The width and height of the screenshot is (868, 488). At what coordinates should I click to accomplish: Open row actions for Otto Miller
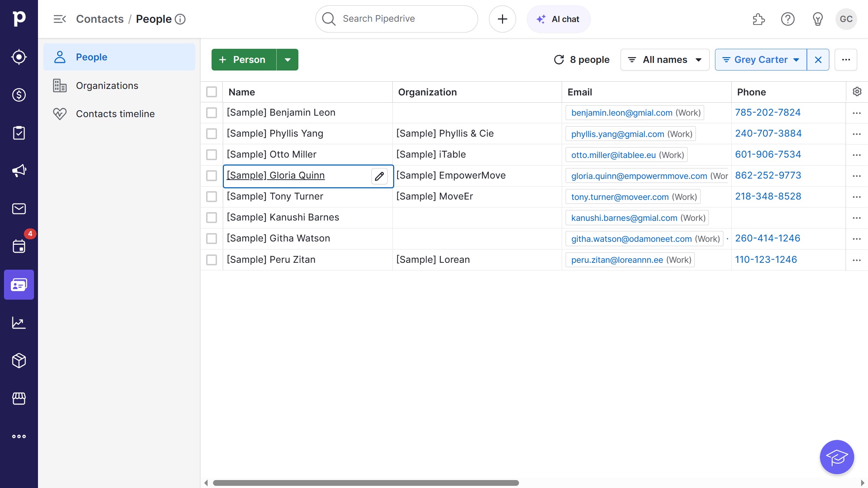[x=857, y=155]
